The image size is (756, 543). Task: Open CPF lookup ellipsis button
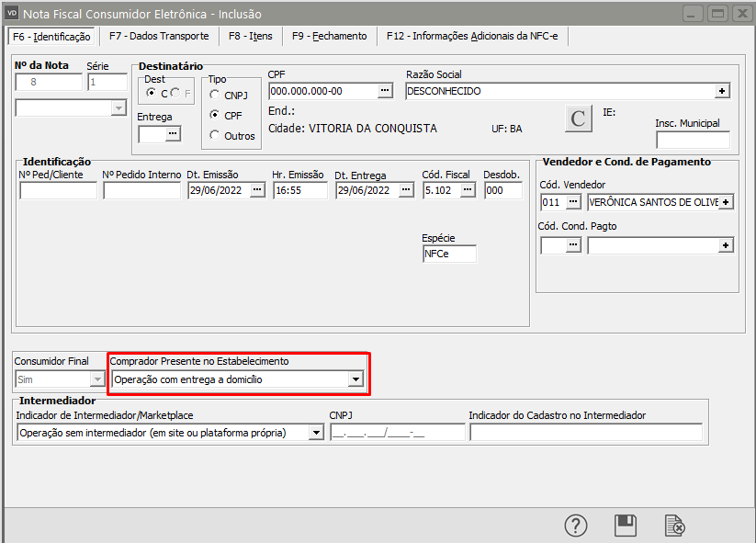(x=385, y=91)
